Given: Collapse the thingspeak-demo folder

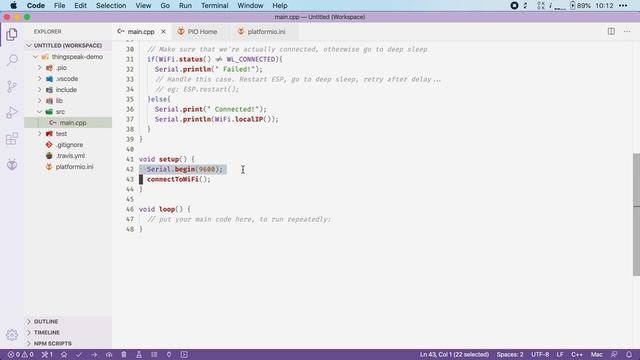Looking at the screenshot, I should pos(36,57).
